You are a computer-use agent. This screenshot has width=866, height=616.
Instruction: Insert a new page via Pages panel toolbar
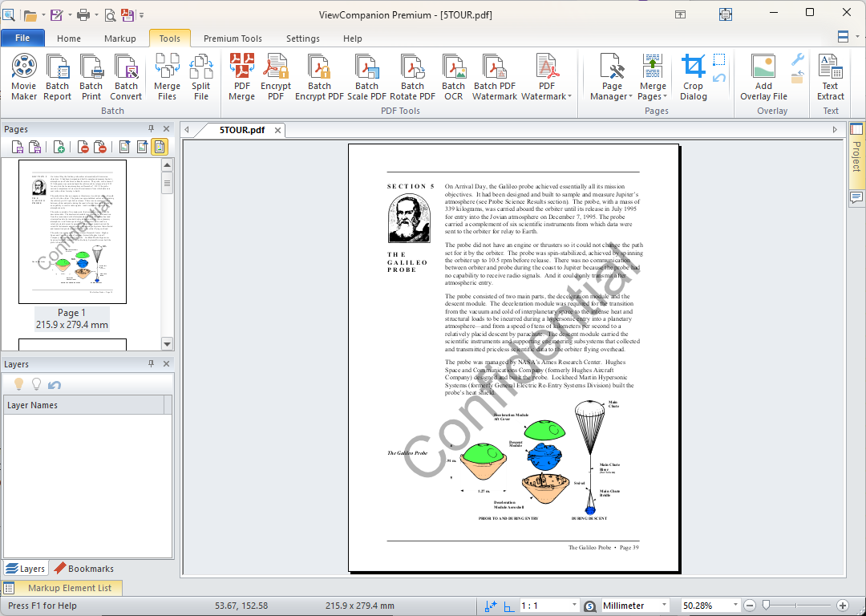click(59, 147)
